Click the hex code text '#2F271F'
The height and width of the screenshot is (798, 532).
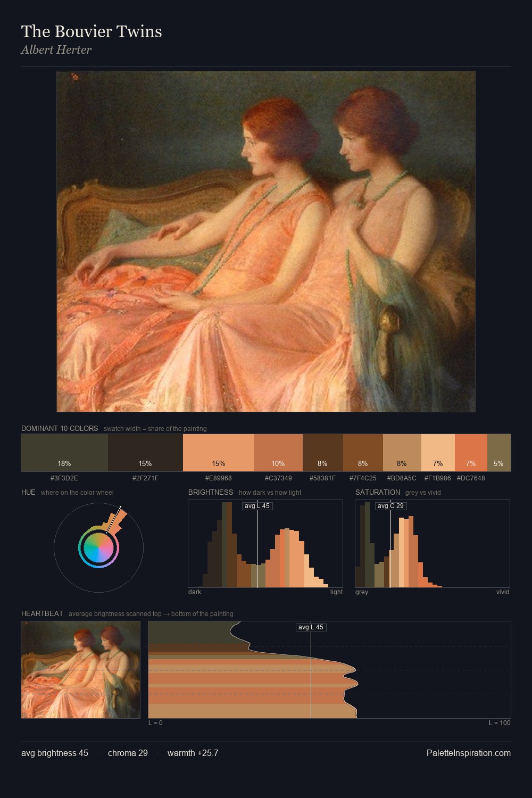pyautogui.click(x=145, y=478)
